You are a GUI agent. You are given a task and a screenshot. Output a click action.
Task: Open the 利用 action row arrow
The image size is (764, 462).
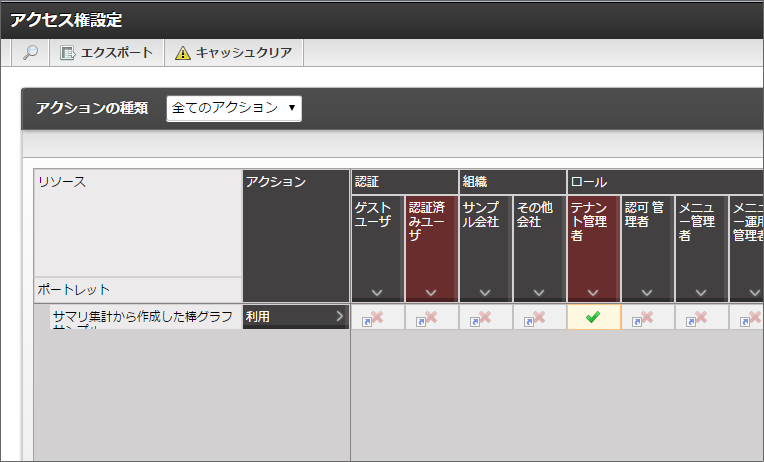340,316
